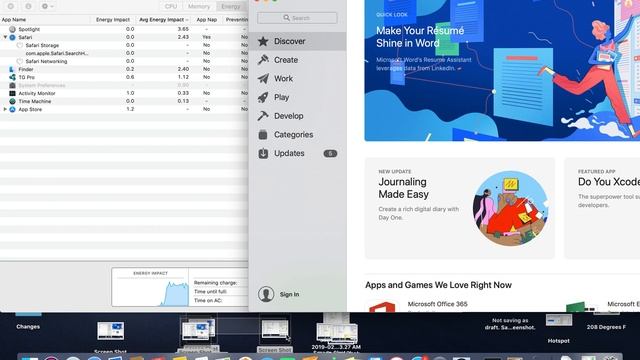This screenshot has width=640, height=360.
Task: Select the Finder process icon
Action: (x=12, y=69)
